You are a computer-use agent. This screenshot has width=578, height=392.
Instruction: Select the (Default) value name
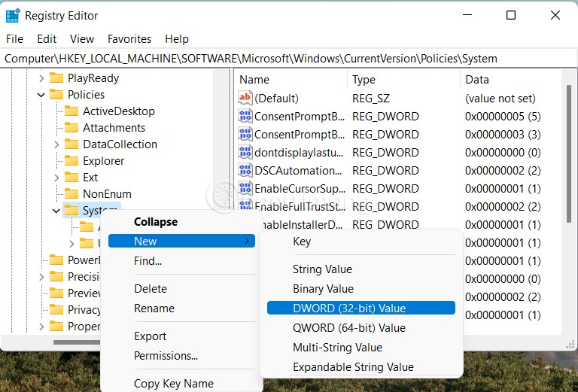tap(276, 99)
